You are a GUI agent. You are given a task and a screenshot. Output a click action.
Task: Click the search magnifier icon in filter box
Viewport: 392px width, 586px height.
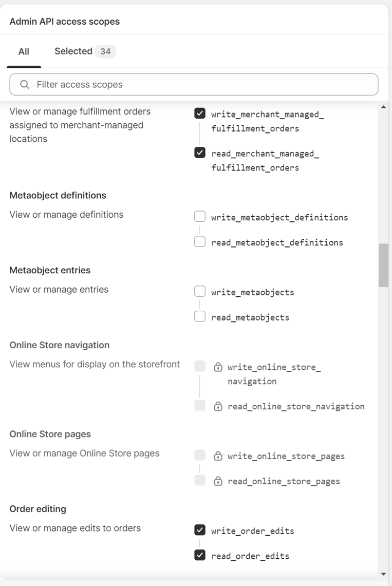pos(25,84)
